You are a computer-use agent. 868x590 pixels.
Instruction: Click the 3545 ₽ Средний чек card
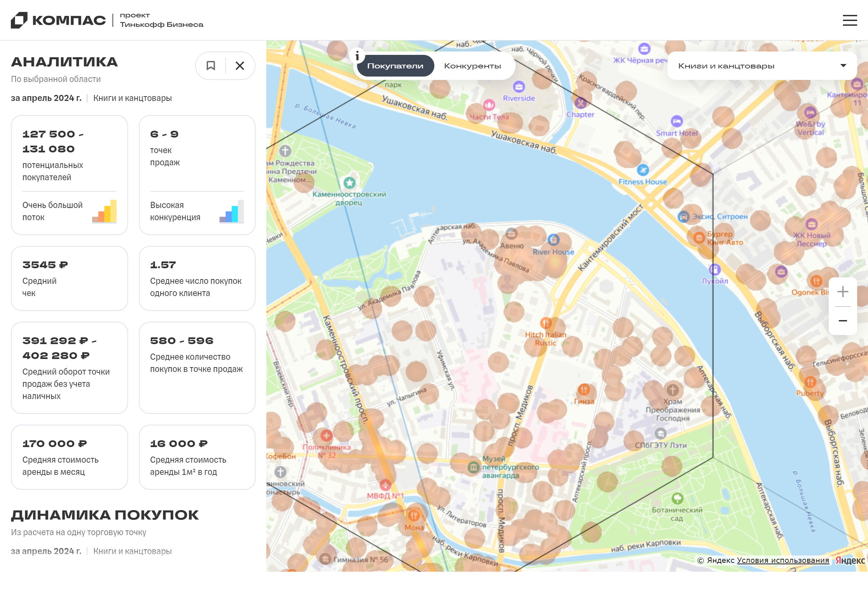pos(69,278)
